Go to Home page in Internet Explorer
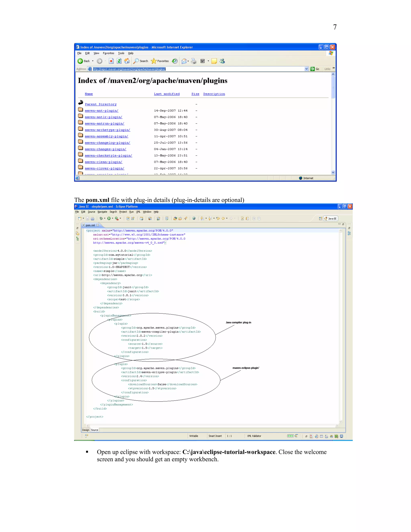 pyautogui.click(x=127, y=61)
